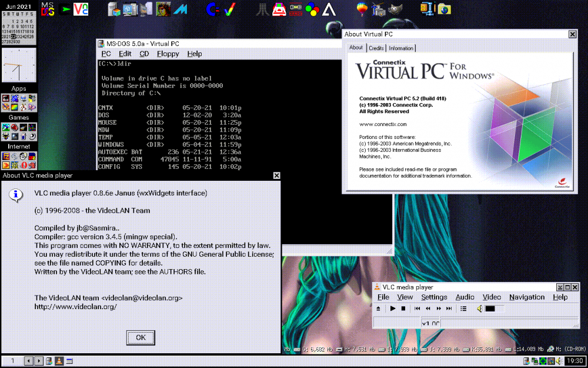Click OK in About VLC dialog
Screen dimensions: 588x368
tap(141, 337)
